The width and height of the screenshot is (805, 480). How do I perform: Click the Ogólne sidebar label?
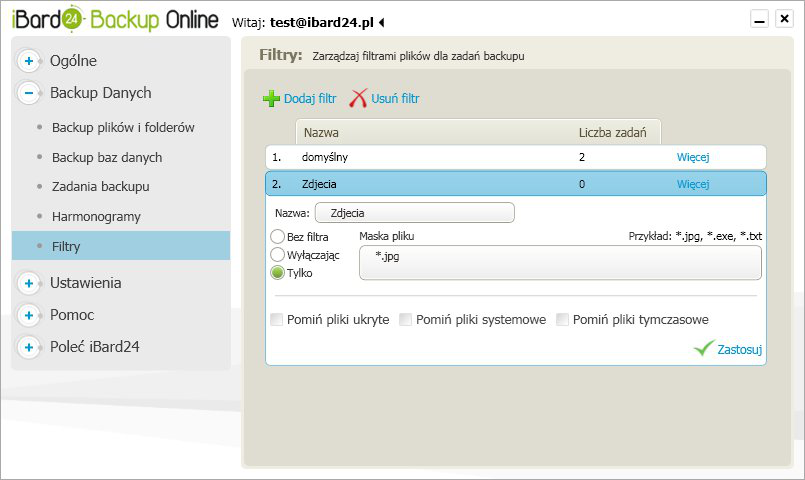[73, 61]
